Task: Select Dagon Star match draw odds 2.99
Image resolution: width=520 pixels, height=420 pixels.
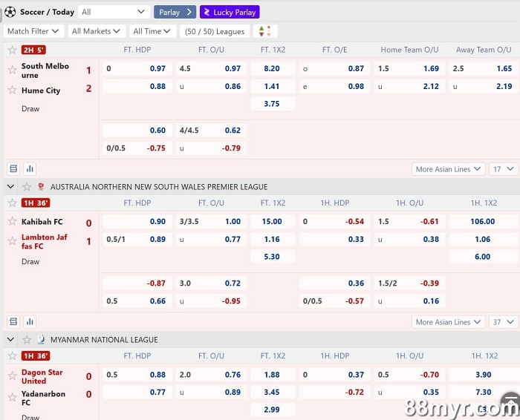Action: 273,410
